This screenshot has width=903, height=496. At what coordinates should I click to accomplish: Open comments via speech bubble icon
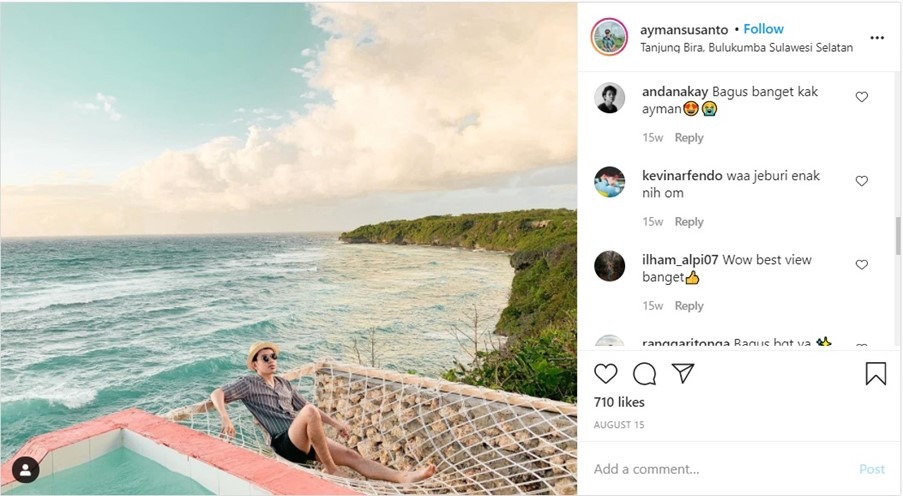point(645,374)
